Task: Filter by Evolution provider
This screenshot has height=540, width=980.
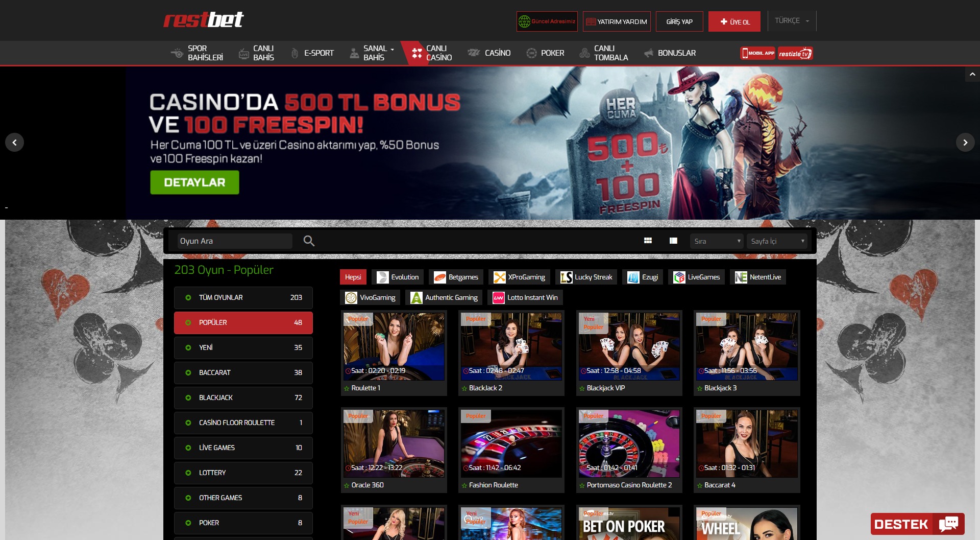Action: click(398, 277)
